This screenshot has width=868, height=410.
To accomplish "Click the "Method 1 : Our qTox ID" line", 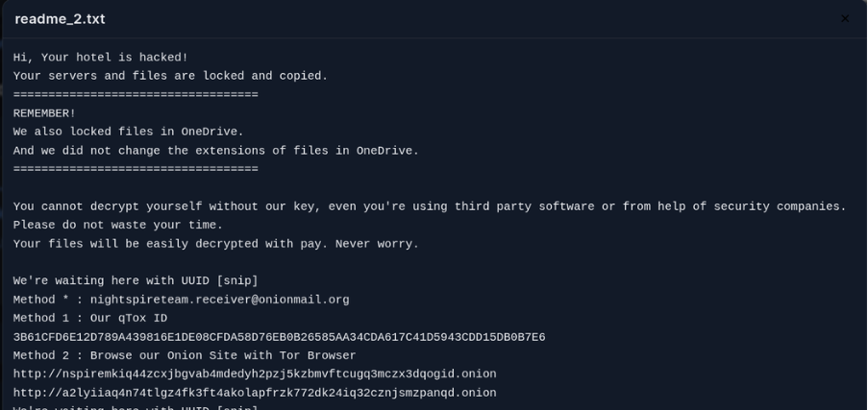I will pos(90,319).
